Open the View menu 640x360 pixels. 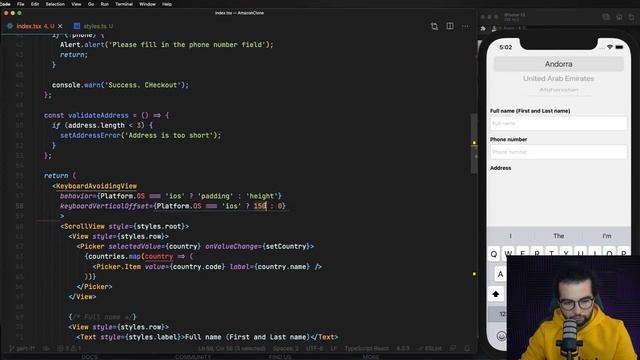pyautogui.click(x=76, y=4)
